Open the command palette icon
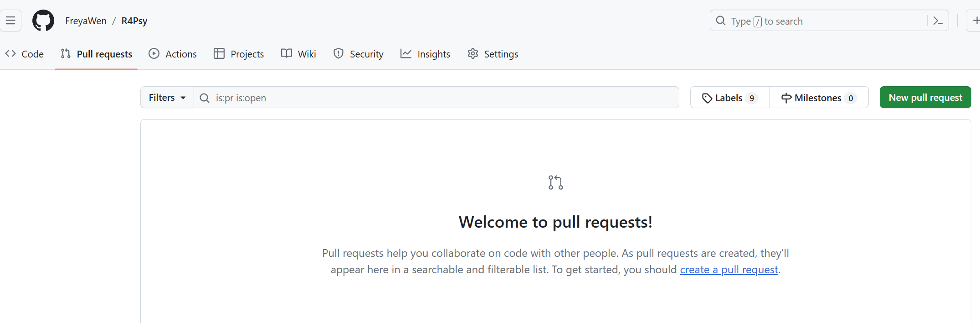The width and height of the screenshot is (980, 323). click(938, 21)
